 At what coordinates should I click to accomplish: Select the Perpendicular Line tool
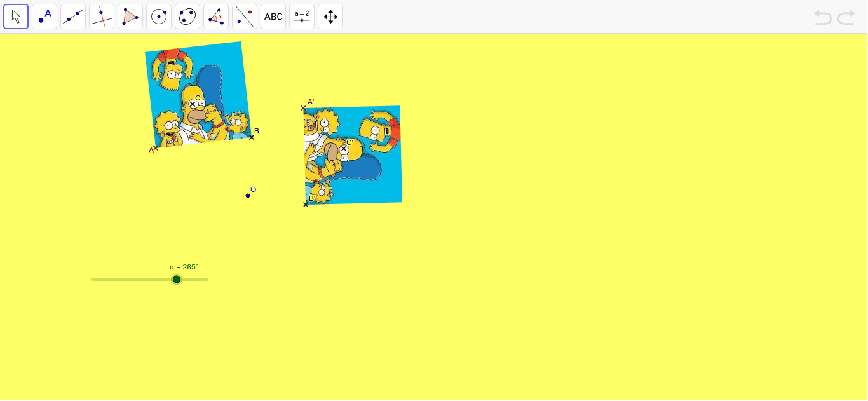coord(102,17)
